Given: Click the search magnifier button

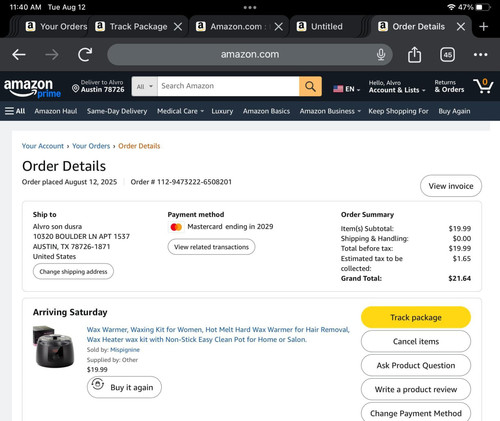Looking at the screenshot, I should click(x=310, y=86).
